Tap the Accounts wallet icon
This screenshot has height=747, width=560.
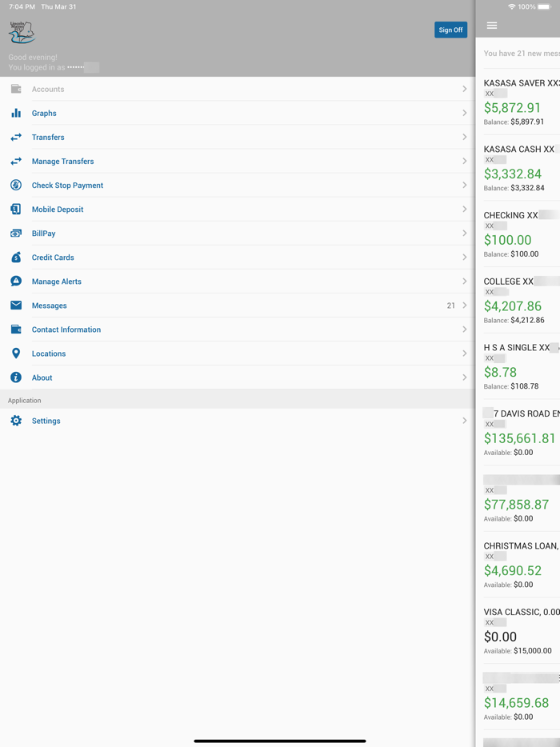(16, 89)
